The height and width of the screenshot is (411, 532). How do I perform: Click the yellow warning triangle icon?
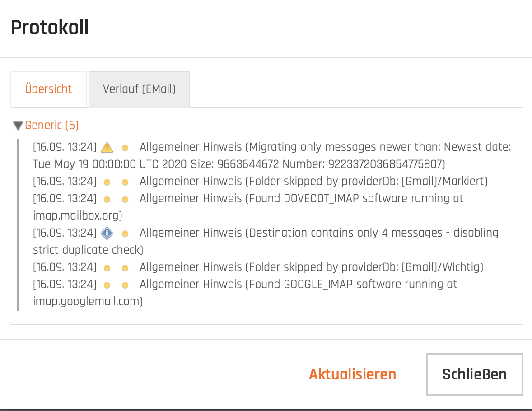(107, 147)
